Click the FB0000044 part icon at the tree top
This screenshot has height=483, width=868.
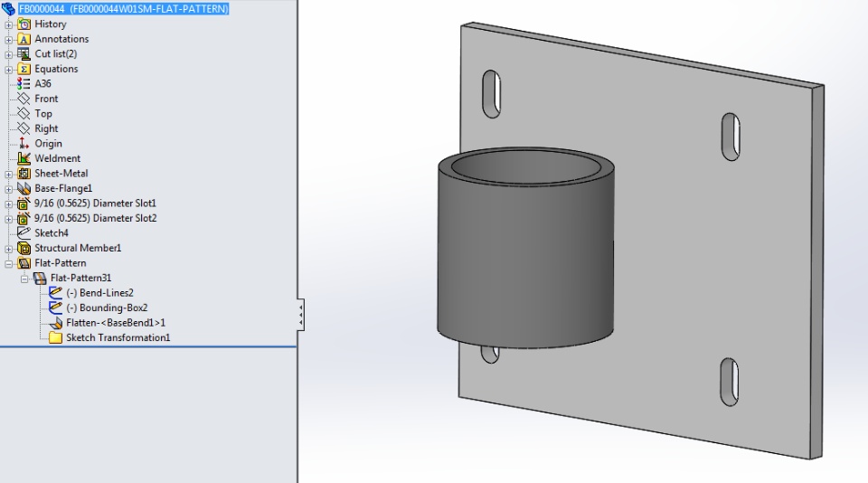point(8,8)
